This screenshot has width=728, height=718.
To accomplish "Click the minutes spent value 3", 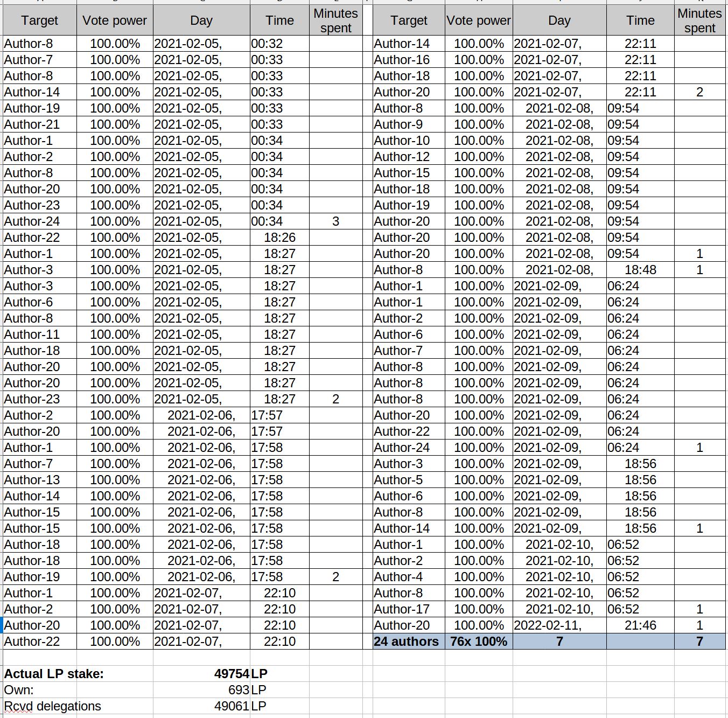I will pyautogui.click(x=335, y=221).
